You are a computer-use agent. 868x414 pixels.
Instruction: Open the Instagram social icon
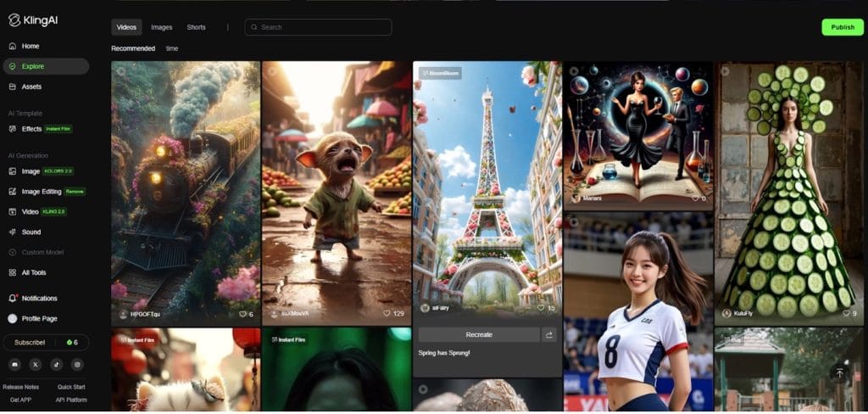77,364
